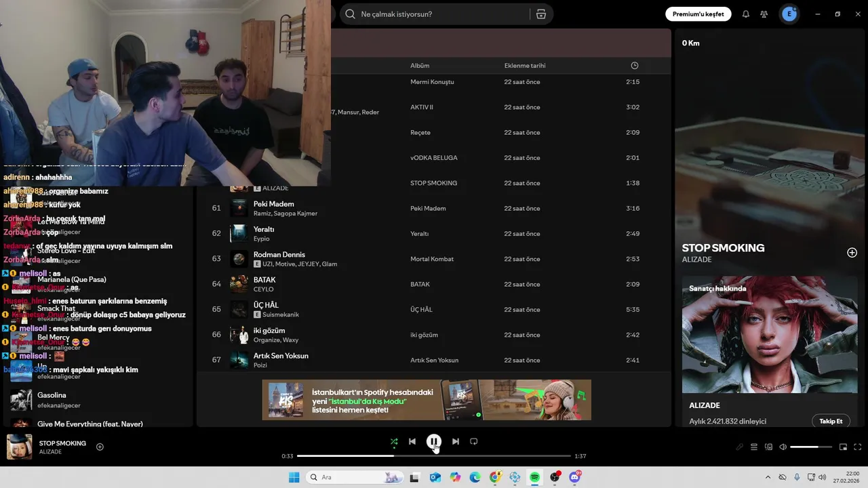Select track 65 ÜÇ HÂL
868x488 pixels.
click(434, 310)
